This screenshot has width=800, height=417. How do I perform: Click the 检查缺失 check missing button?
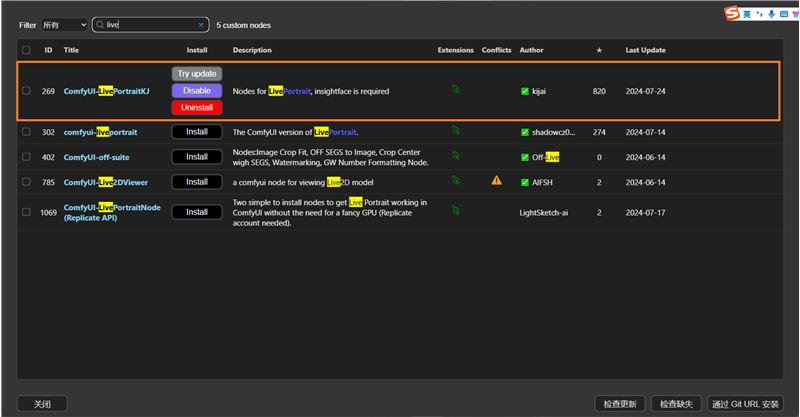(x=676, y=404)
